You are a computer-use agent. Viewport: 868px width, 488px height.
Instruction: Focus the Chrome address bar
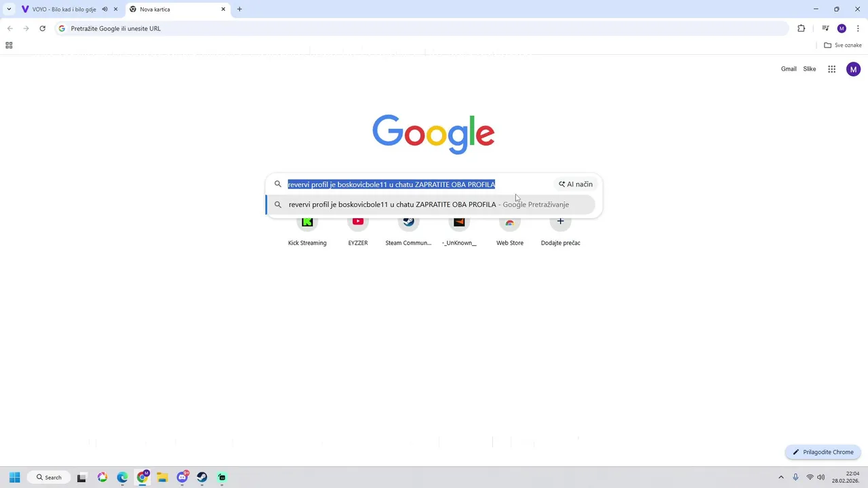point(422,28)
